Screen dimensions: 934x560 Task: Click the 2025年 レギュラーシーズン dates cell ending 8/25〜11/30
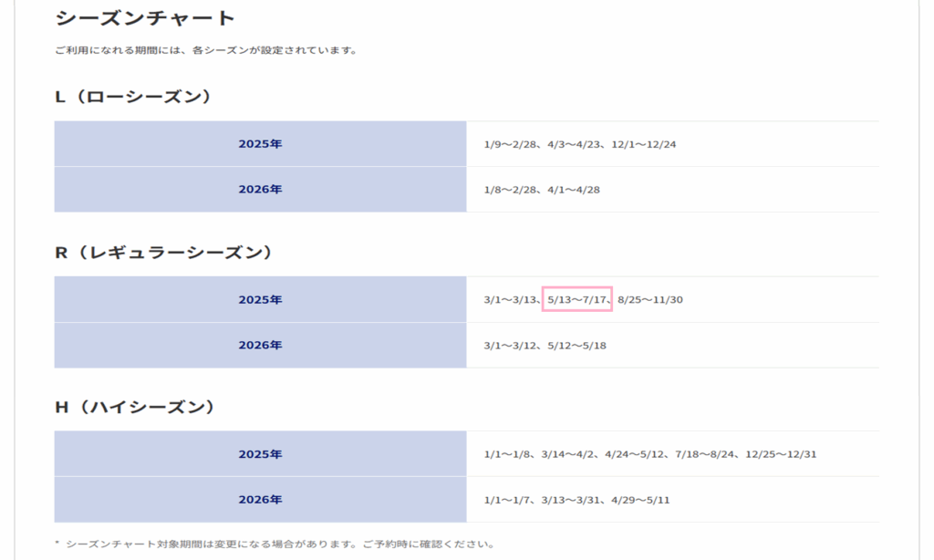(672, 300)
